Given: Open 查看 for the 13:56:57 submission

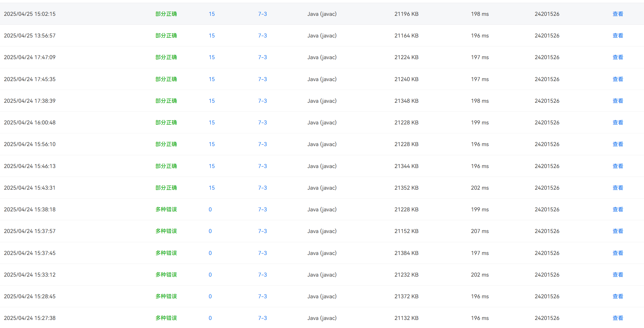Looking at the screenshot, I should (x=618, y=36).
